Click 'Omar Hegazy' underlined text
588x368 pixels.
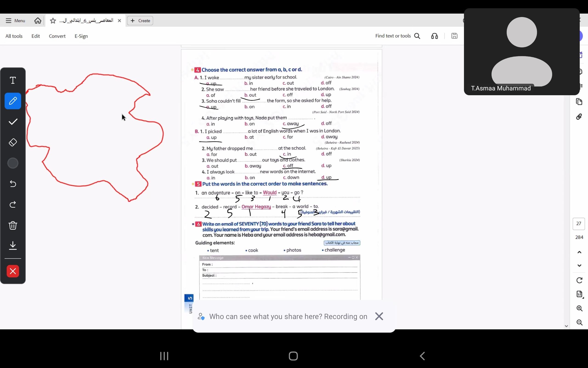[256, 207]
